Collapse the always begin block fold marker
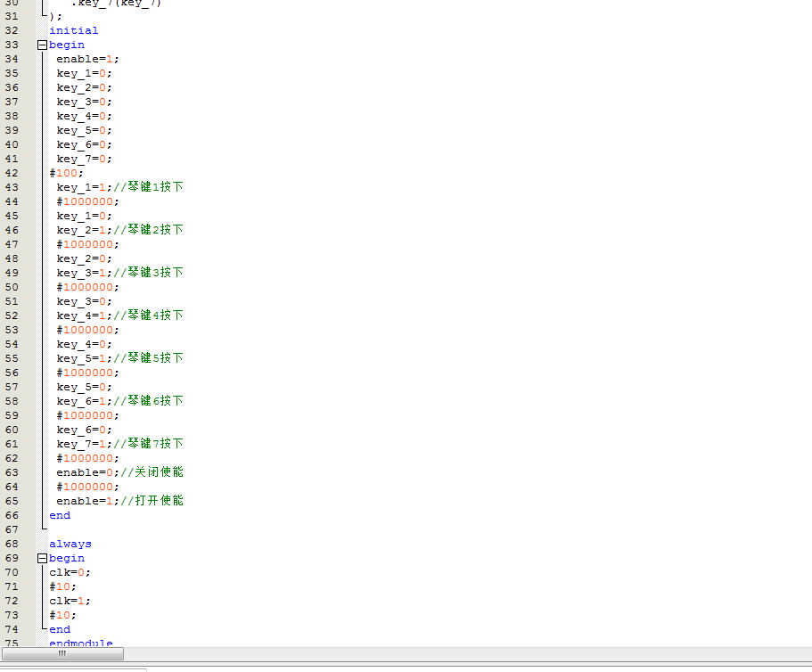This screenshot has width=812, height=672. [41, 558]
